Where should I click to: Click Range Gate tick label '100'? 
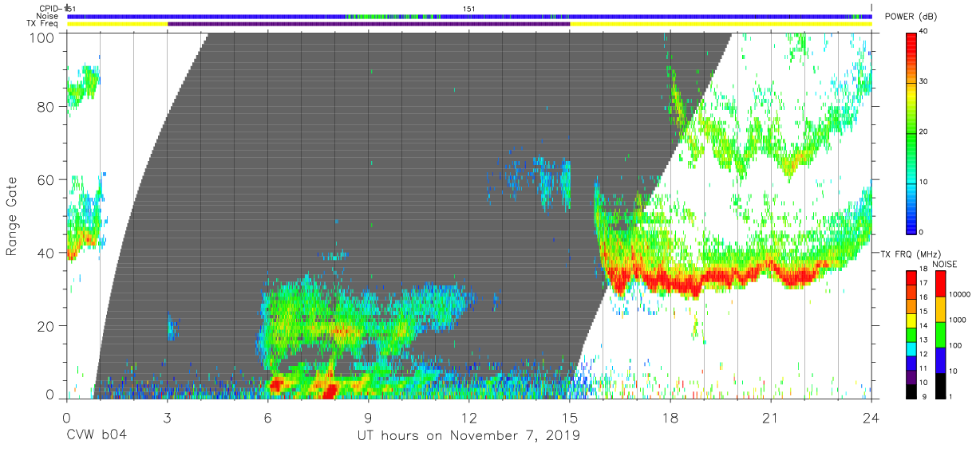click(x=41, y=37)
